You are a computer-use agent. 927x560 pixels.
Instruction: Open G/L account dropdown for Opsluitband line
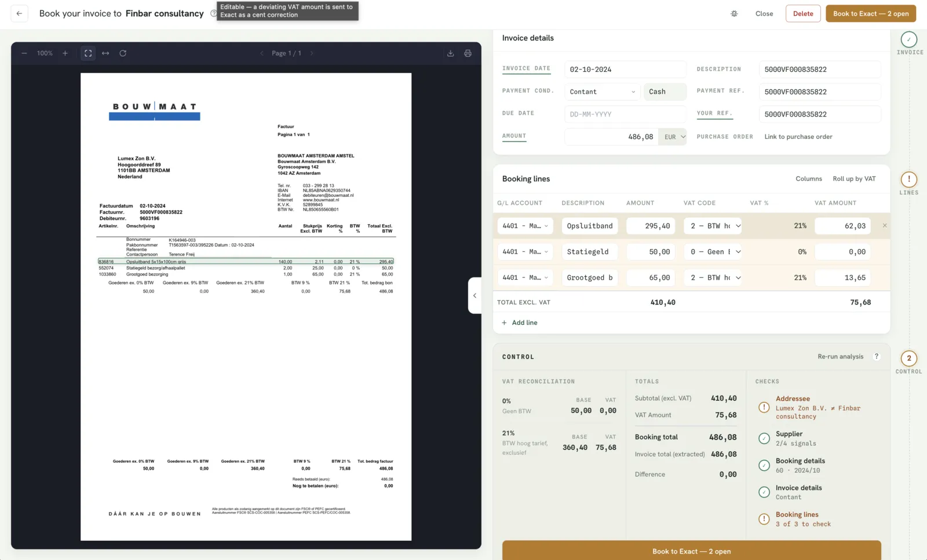[525, 226]
